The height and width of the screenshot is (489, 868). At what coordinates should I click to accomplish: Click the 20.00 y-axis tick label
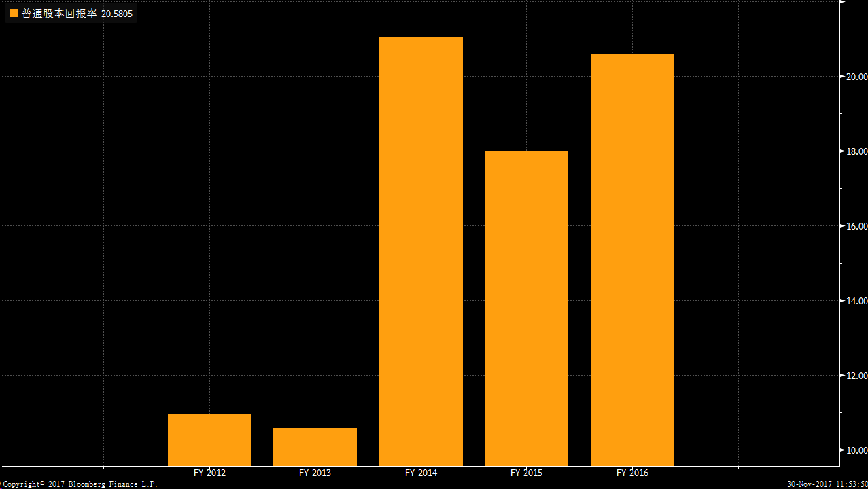(x=856, y=77)
